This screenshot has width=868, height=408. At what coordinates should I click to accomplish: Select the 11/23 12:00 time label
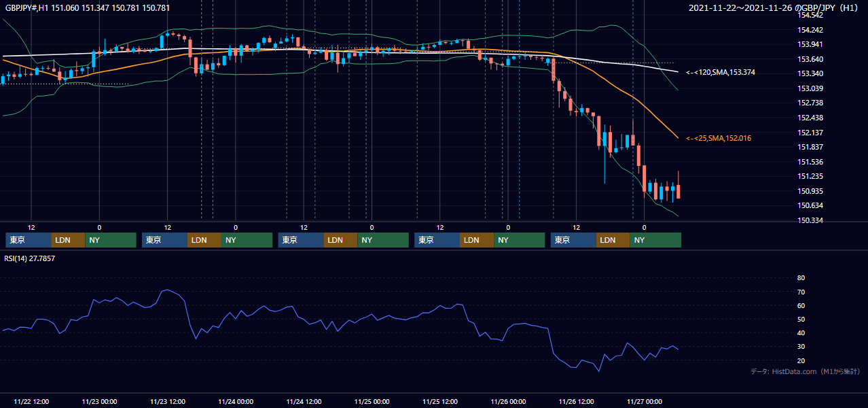pyautogui.click(x=168, y=402)
